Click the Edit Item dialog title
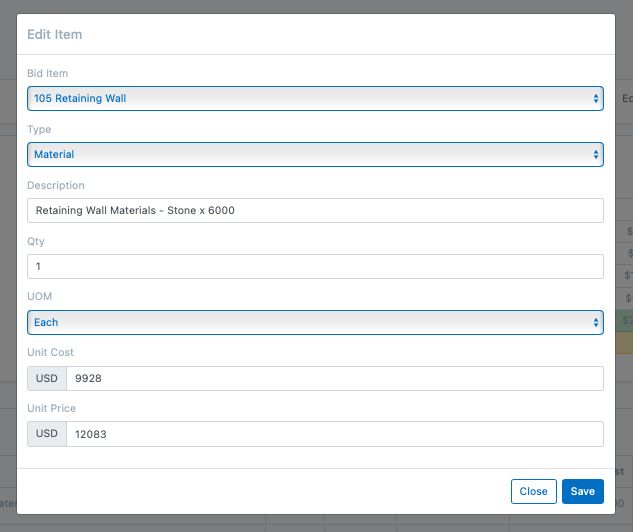Image resolution: width=633 pixels, height=532 pixels. [55, 34]
